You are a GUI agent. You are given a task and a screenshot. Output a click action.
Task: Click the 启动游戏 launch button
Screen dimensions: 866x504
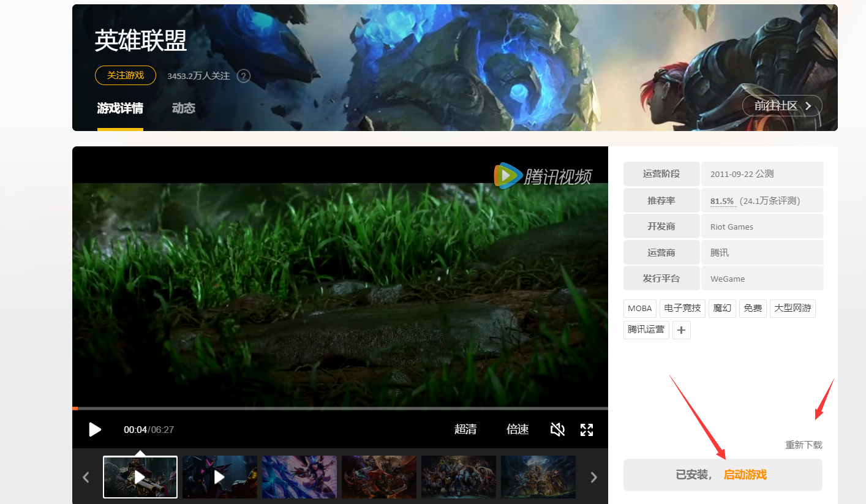(745, 475)
